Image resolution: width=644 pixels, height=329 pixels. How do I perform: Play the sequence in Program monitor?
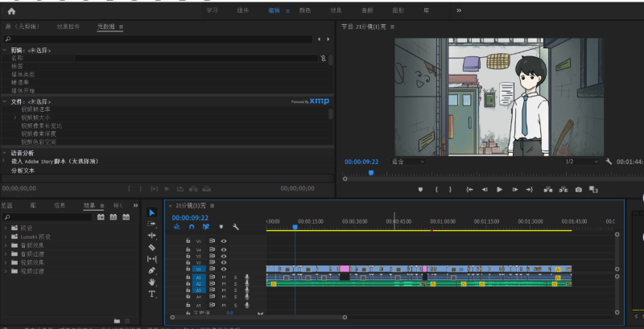pyautogui.click(x=499, y=190)
